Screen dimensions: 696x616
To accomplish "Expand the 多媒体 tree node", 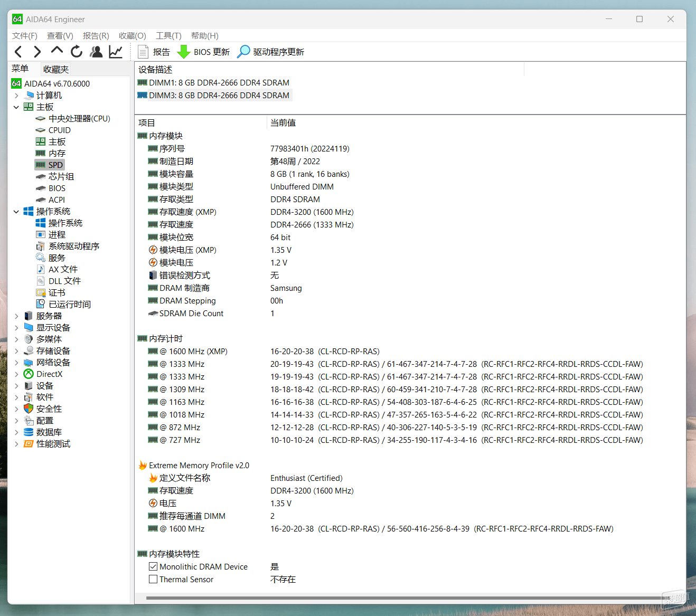I will (16, 339).
